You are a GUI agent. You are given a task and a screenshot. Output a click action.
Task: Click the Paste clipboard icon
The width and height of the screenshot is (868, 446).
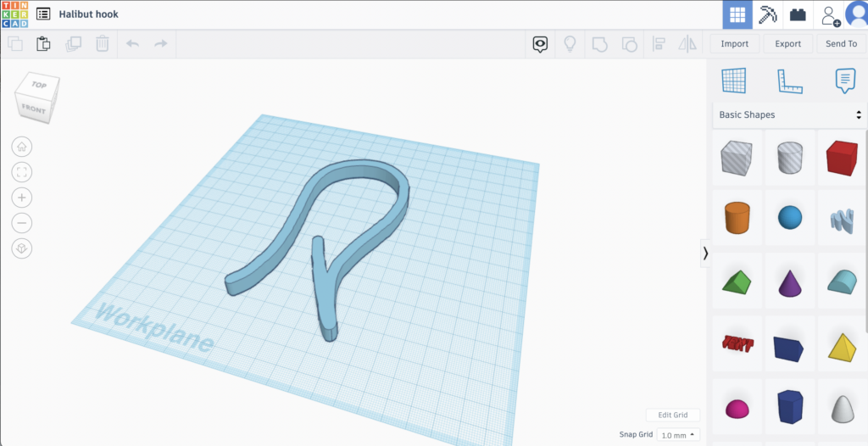tap(43, 44)
